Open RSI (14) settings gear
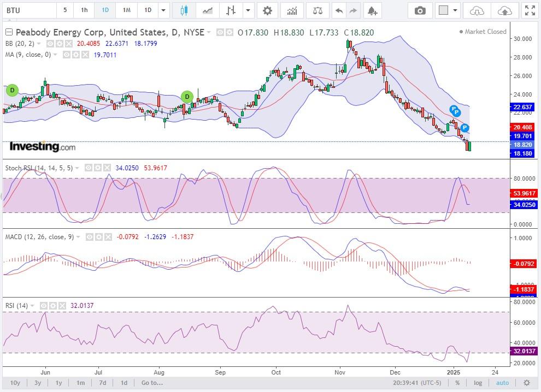Viewport: 541px width, 392px height. [x=53, y=306]
